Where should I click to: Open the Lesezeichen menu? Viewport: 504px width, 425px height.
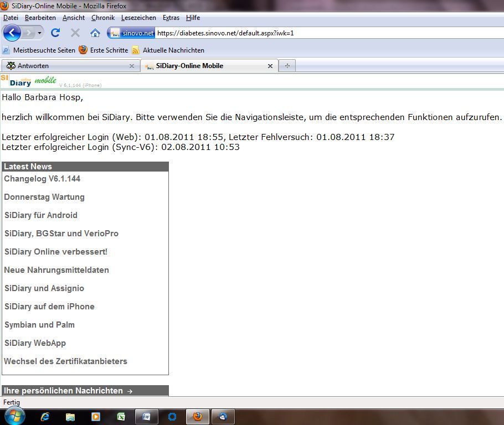(x=138, y=18)
